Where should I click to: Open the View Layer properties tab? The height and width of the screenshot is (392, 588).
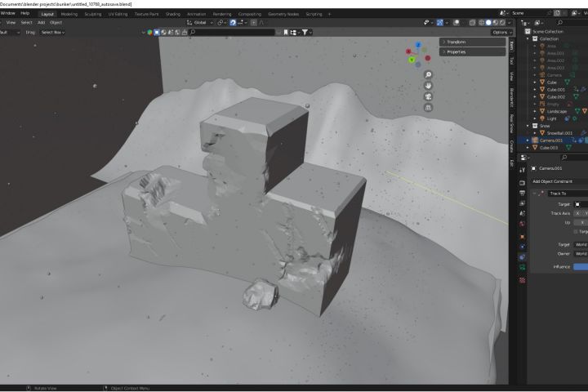click(x=523, y=203)
